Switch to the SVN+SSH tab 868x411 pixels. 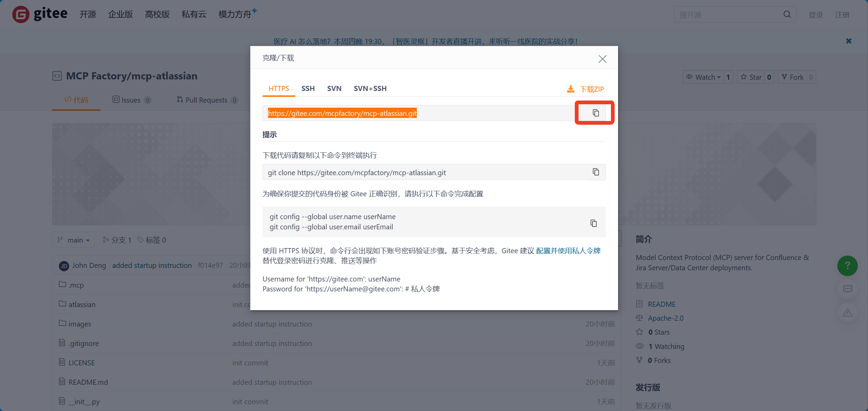[x=370, y=89]
